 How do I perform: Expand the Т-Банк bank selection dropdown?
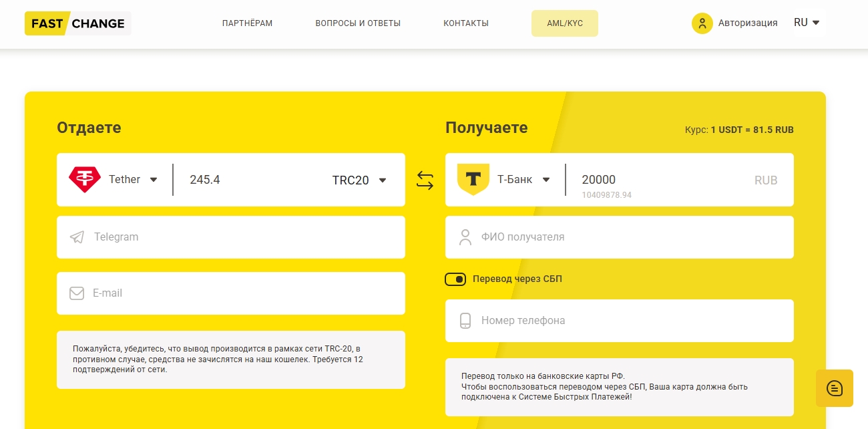[x=523, y=180]
